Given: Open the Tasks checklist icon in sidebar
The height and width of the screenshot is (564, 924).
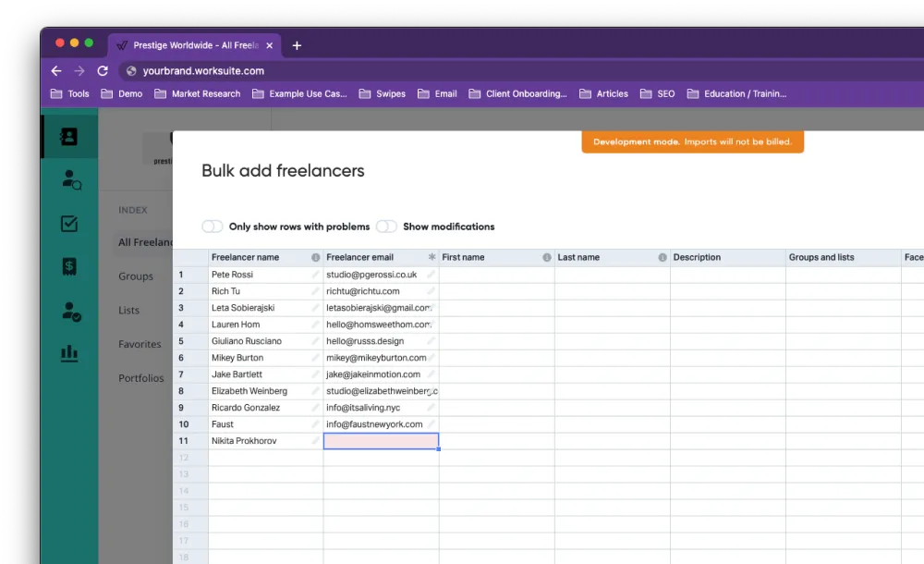Looking at the screenshot, I should tap(69, 223).
